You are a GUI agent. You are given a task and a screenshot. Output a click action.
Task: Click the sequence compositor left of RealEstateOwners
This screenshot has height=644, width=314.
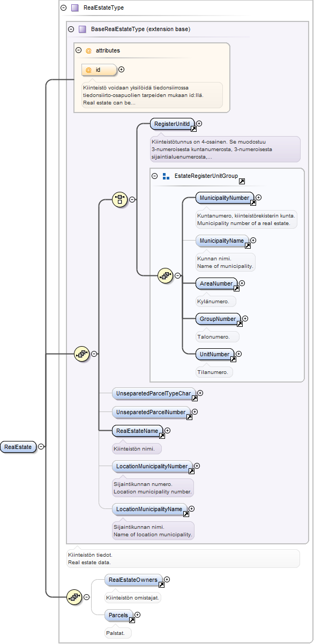pos(74,597)
